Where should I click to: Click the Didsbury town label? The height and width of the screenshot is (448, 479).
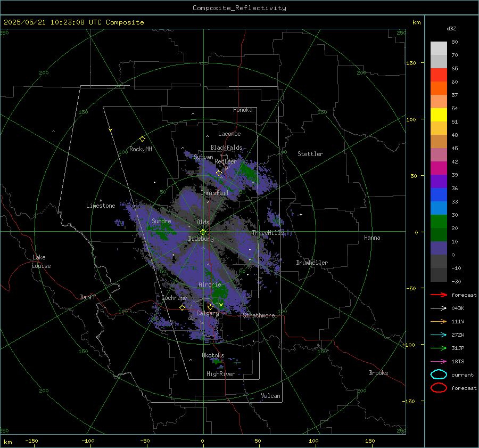tap(201, 239)
